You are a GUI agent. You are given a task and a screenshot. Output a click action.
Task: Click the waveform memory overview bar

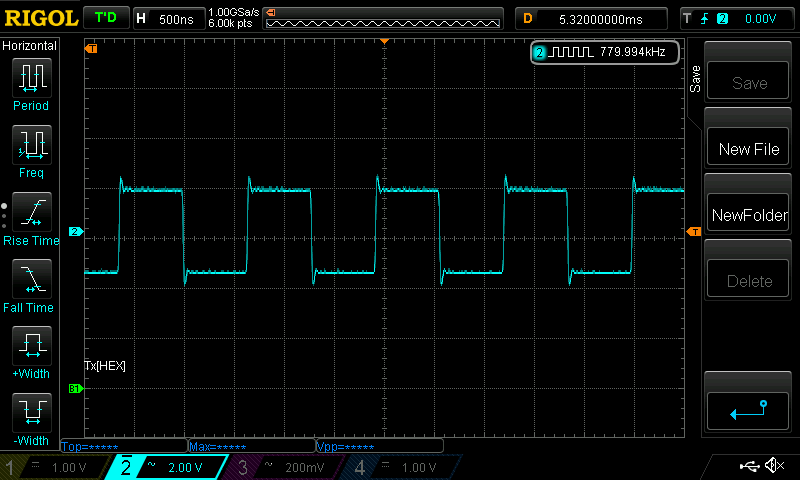[x=383, y=19]
